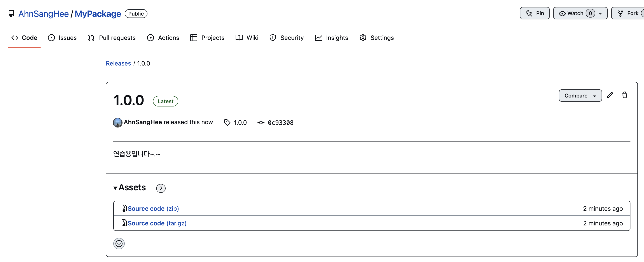Click the trash delete release icon

coord(625,95)
